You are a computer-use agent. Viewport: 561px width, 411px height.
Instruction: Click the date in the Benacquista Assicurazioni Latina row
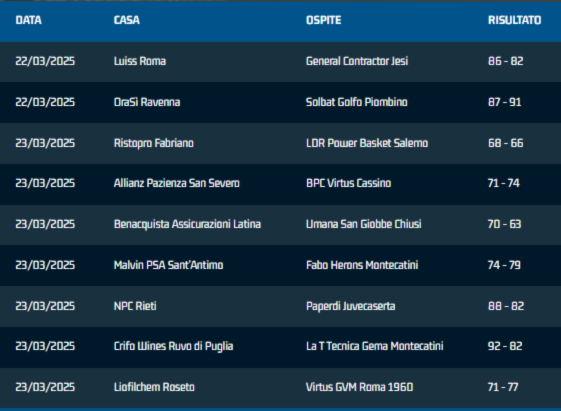pos(45,224)
